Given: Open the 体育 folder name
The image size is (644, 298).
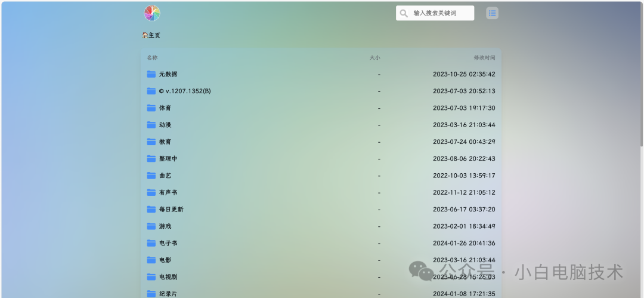Looking at the screenshot, I should (165, 108).
